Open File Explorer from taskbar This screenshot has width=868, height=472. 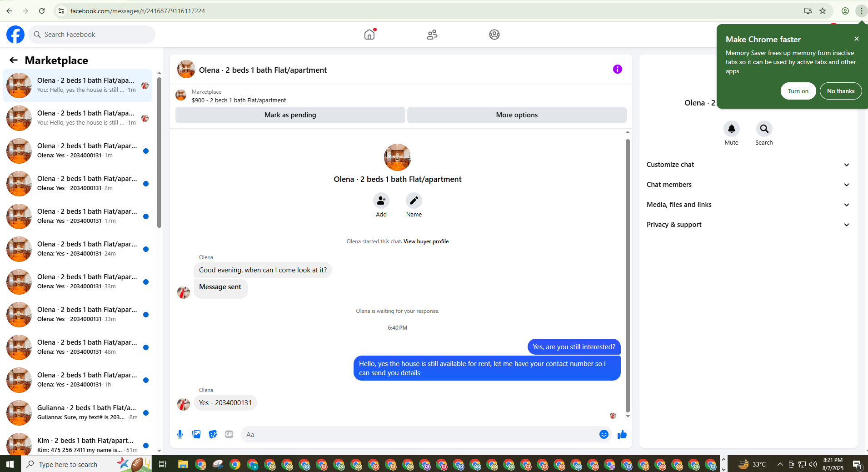(x=183, y=464)
